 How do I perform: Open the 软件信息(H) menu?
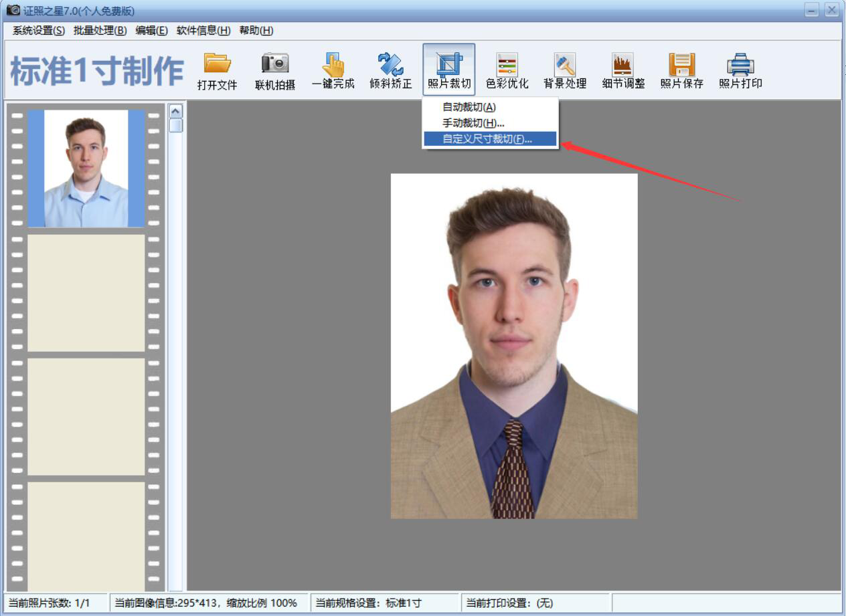tap(203, 31)
